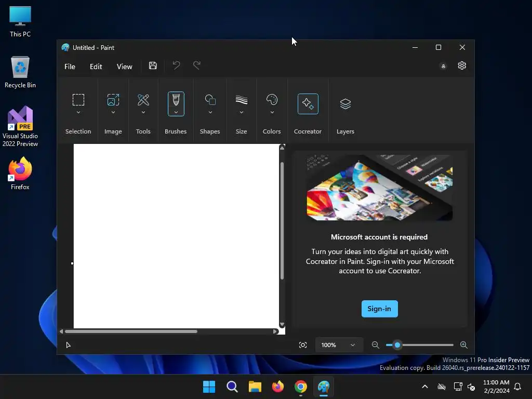Click the canvas scroll up arrow

click(x=282, y=148)
